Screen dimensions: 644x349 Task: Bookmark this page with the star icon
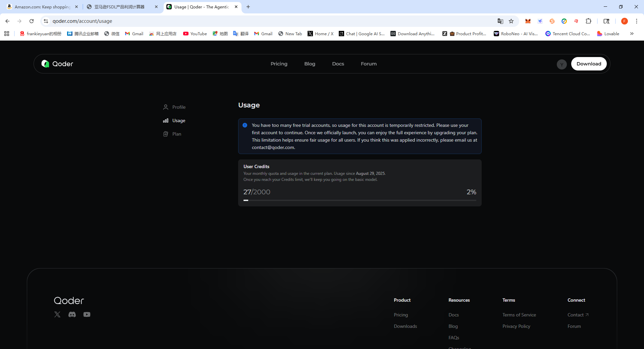click(x=511, y=21)
